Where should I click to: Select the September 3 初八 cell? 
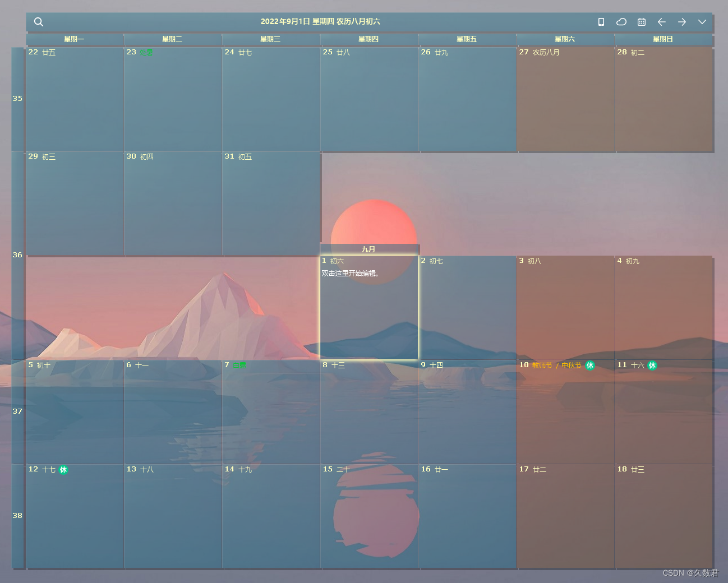(565, 308)
